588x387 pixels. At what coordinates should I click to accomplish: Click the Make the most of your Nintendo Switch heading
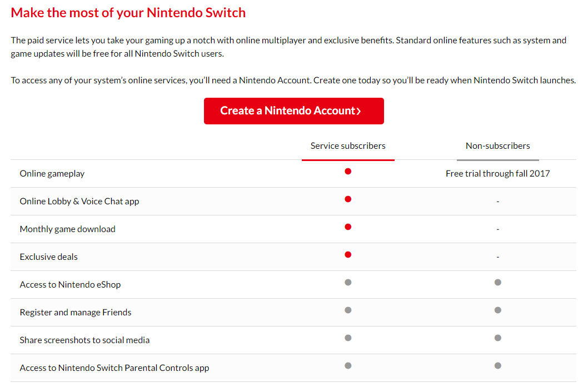[127, 12]
